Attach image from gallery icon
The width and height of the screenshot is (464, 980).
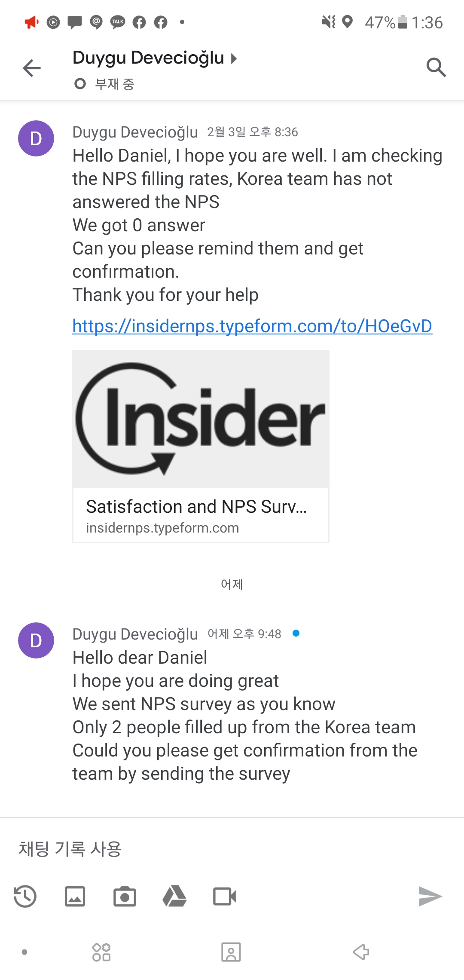(75, 897)
